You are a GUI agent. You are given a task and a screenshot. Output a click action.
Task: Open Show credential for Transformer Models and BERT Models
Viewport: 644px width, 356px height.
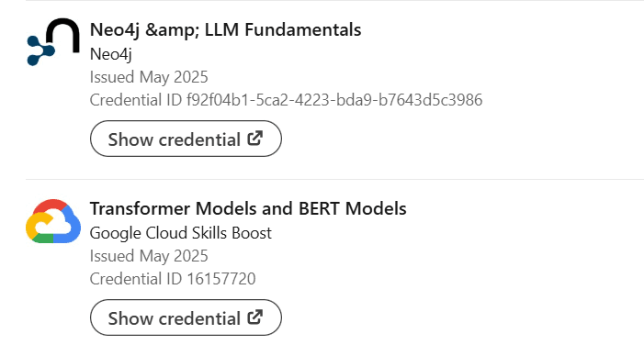[186, 317]
